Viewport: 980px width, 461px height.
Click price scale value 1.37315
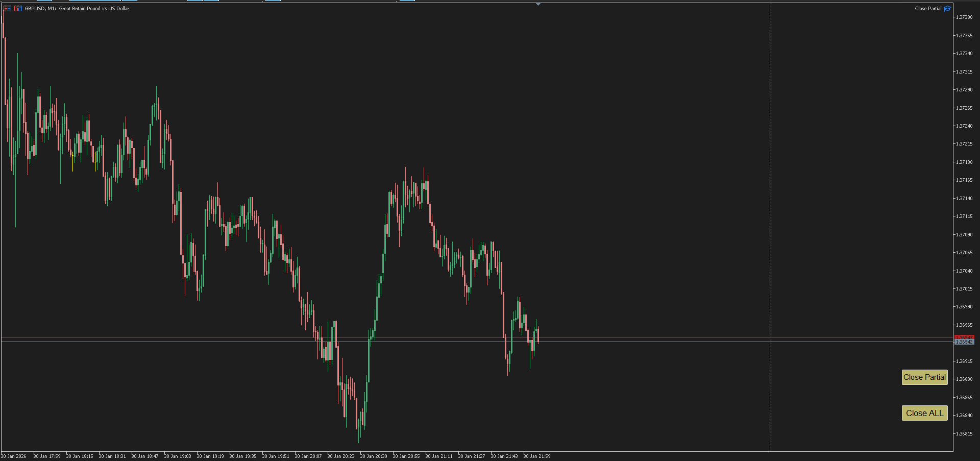coord(964,72)
